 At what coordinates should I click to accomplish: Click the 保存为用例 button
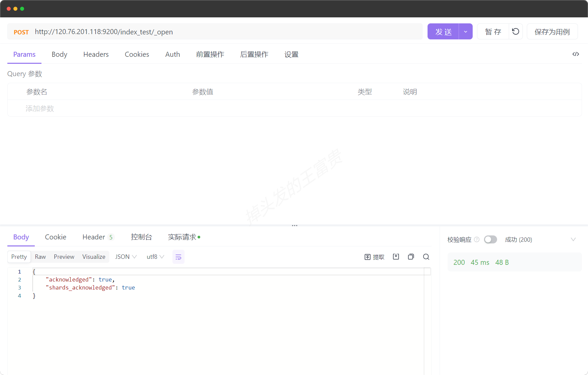552,31
